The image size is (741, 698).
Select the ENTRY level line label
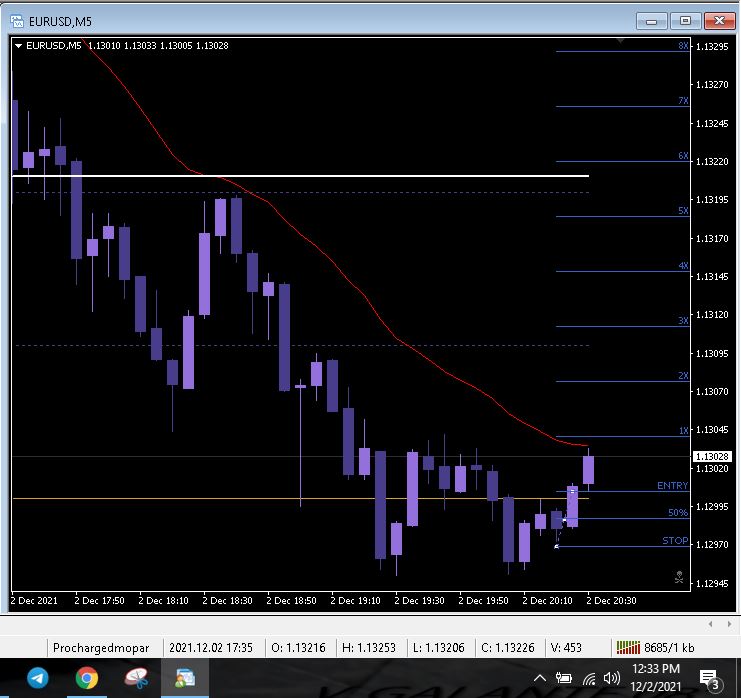tap(672, 485)
